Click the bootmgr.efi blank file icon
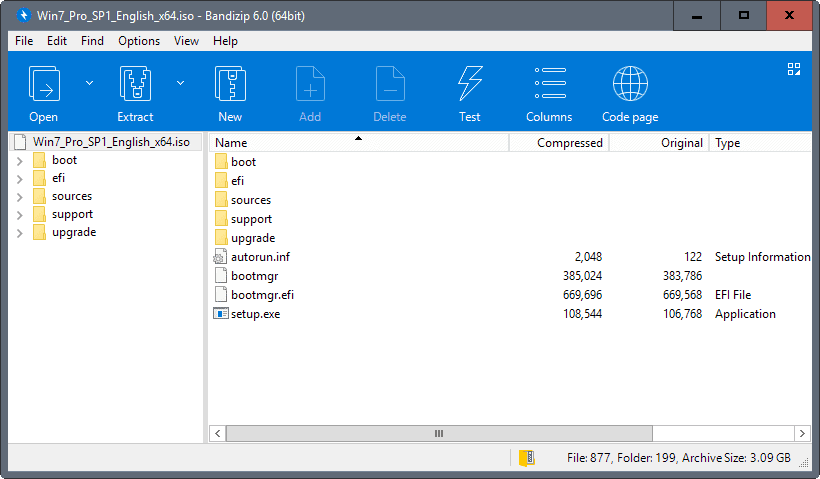This screenshot has width=820, height=479. click(x=221, y=294)
